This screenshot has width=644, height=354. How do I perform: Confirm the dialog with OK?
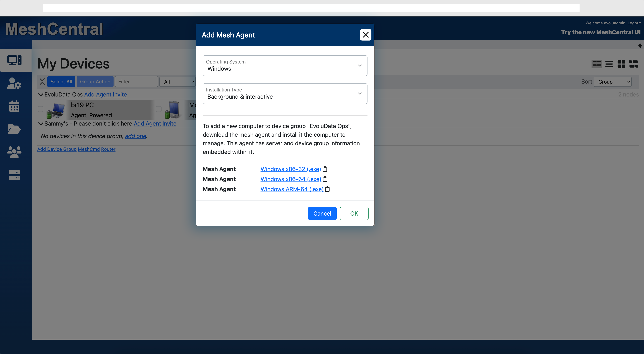[354, 214]
